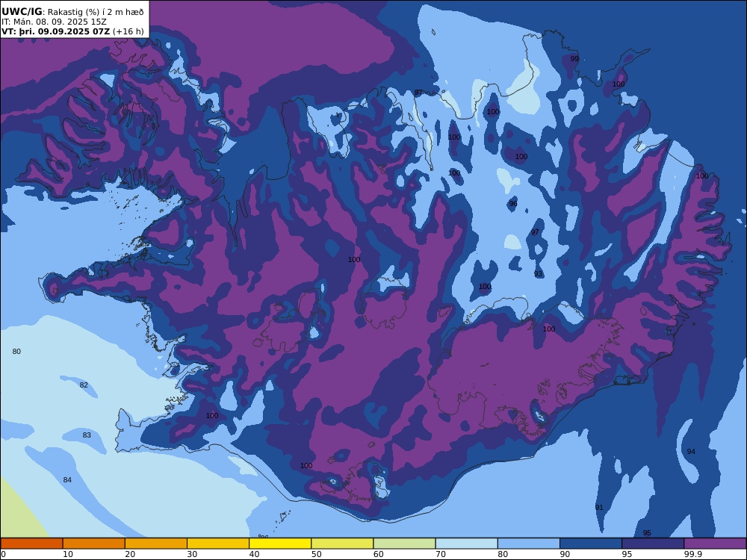This screenshot has width=747, height=560.
Task: Select the legend tick label "70"
Action: [441, 554]
